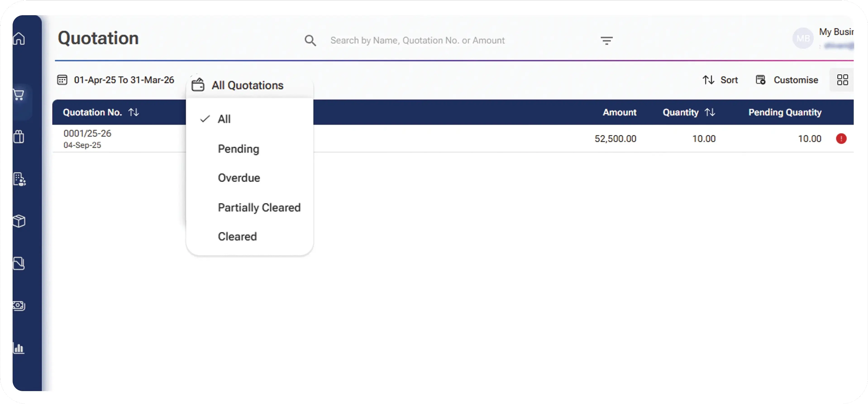Toggle sorting on Quantity column
The width and height of the screenshot is (868, 404).
click(x=710, y=112)
